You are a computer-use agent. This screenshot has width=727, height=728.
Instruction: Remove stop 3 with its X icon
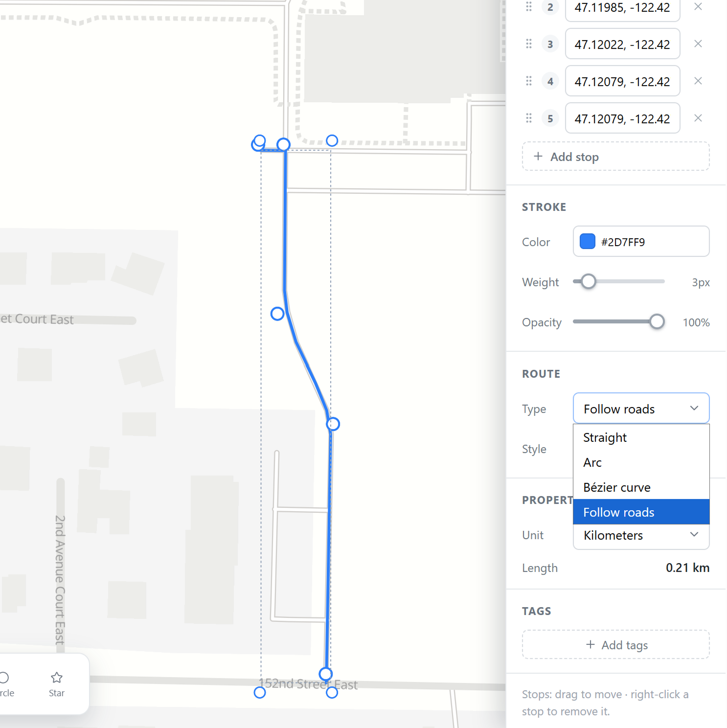point(698,44)
